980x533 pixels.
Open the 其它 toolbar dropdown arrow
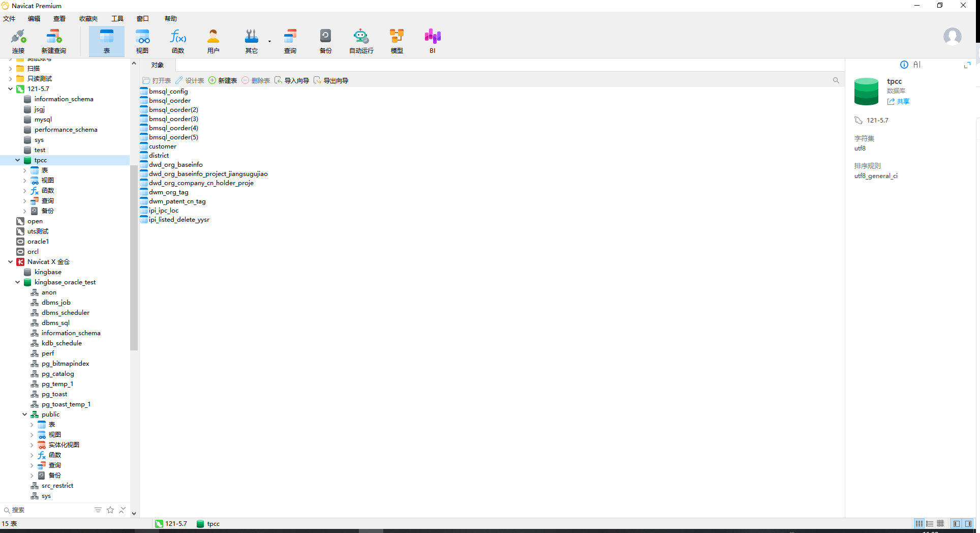(x=269, y=41)
